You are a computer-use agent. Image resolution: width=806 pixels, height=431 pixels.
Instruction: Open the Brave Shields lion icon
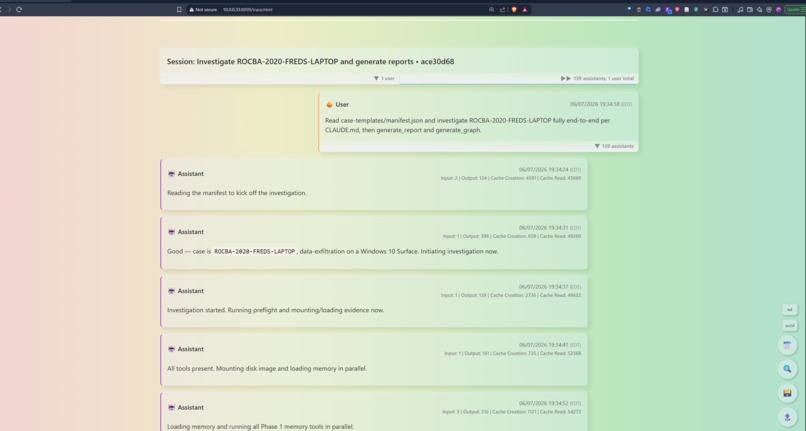(514, 9)
